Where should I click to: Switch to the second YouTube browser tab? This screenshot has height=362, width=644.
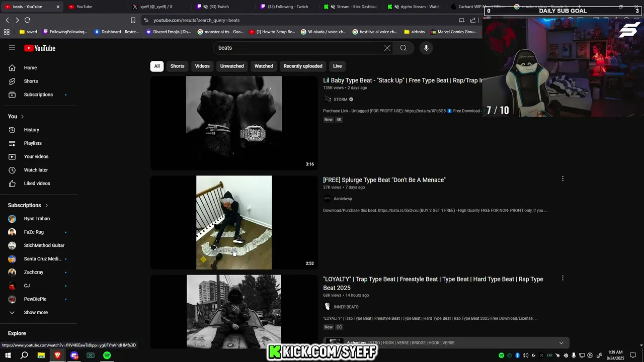pos(96,7)
